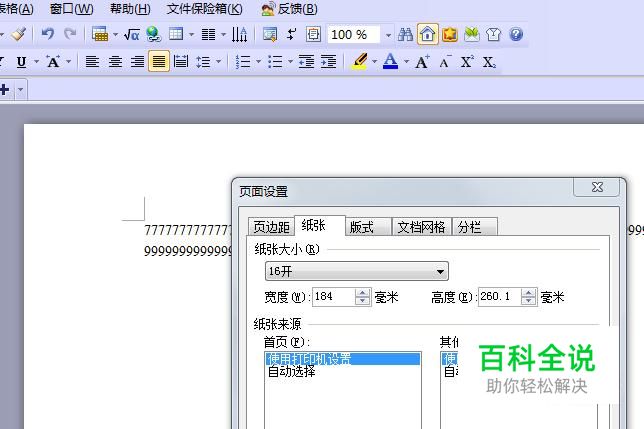
Task: Apply subscript formatting
Action: pos(489,62)
